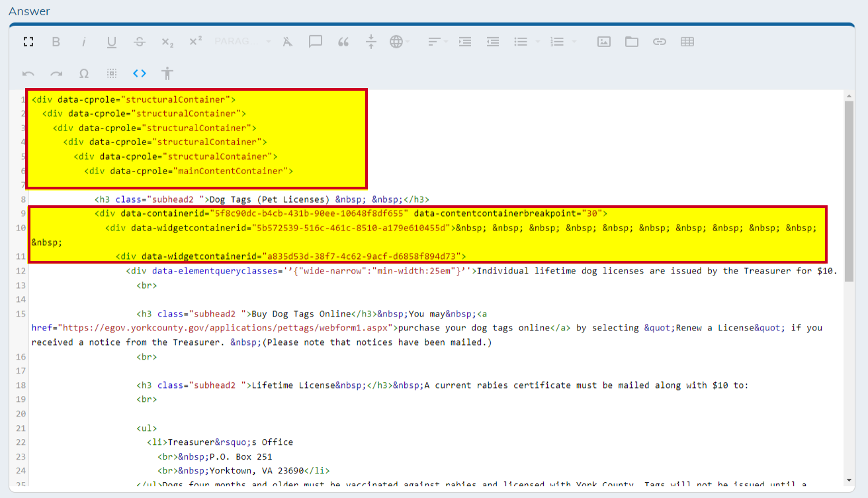
Task: Click the 'Treasurer&rsquo;s Office' list item
Action: 220,442
